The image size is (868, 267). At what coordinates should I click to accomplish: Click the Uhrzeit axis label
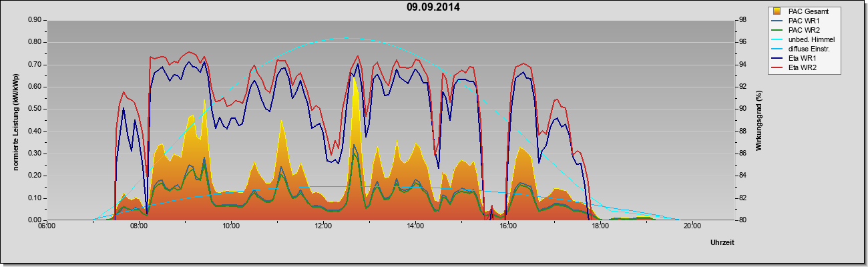[722, 244]
